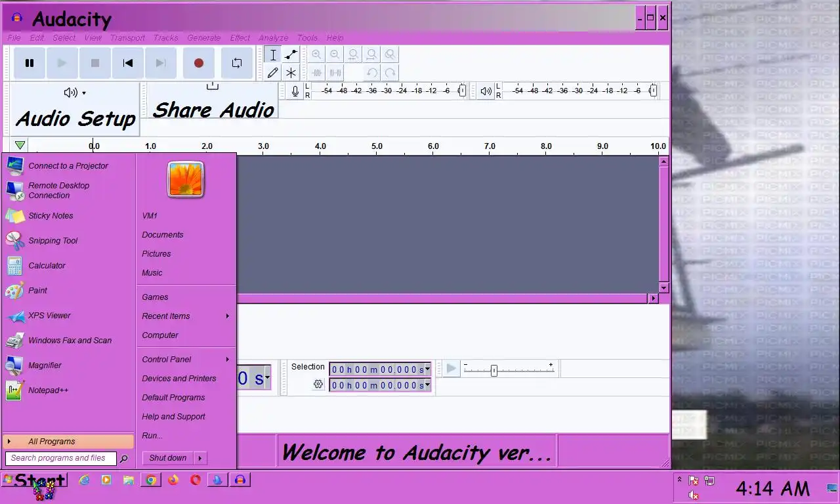Screen dimensions: 840x504
Task: Open the Tracks menu
Action: tap(166, 38)
